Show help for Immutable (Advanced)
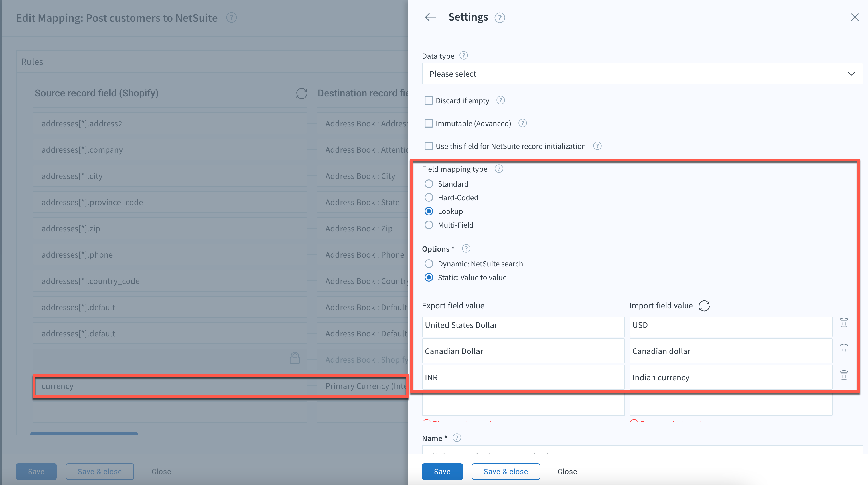Image resolution: width=868 pixels, height=485 pixels. tap(523, 123)
